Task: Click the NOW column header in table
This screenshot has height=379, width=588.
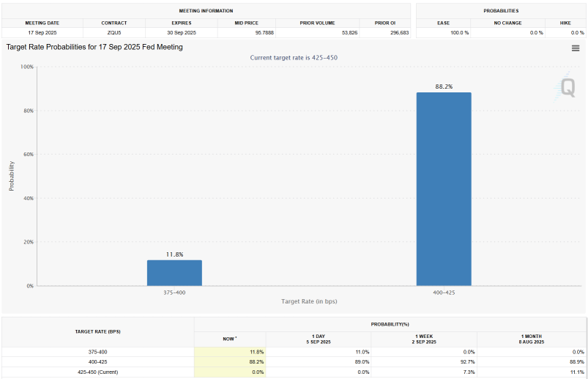Action: click(x=230, y=339)
